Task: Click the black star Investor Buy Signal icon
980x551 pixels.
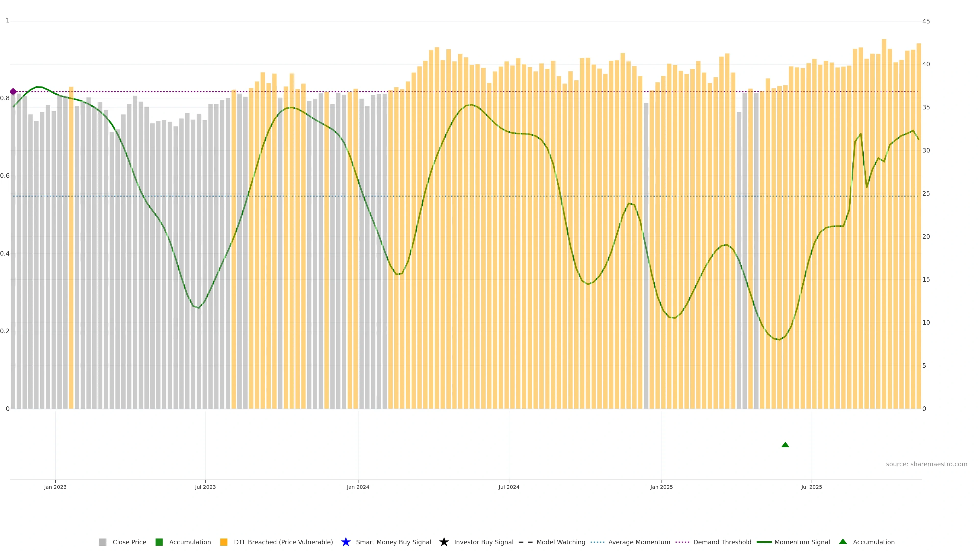Action: click(x=444, y=542)
